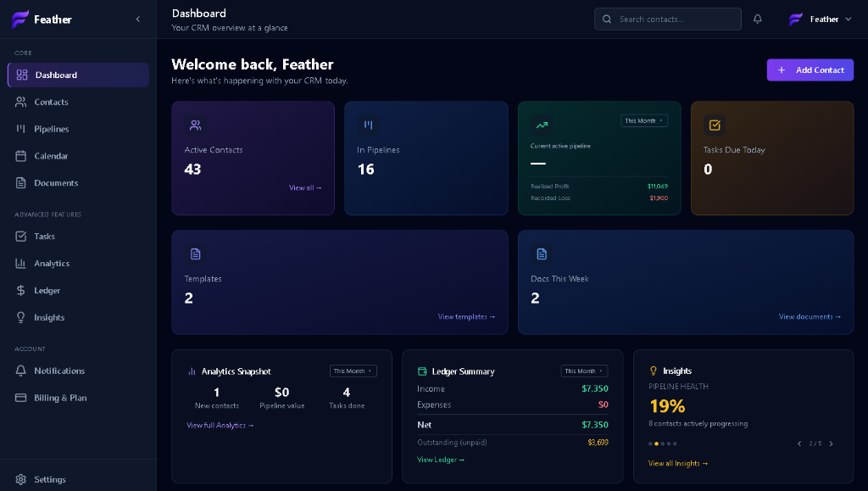This screenshot has height=491, width=868.
Task: Select the last insight pagination dot
Action: pos(675,444)
